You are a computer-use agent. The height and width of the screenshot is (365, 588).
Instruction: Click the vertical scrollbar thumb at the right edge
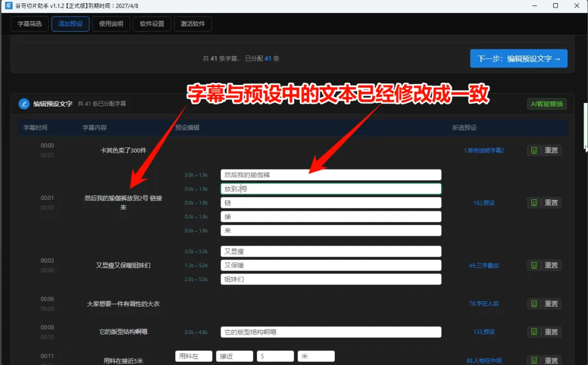click(585, 126)
